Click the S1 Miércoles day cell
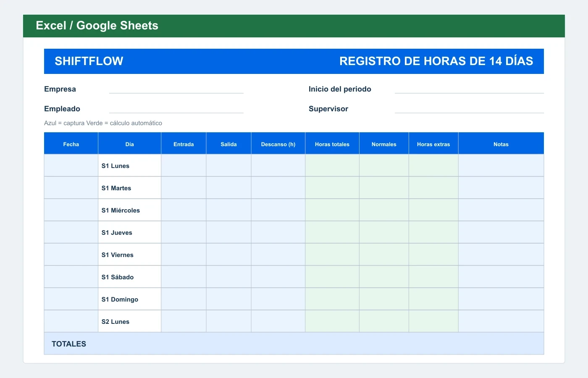The width and height of the screenshot is (588, 378). (x=129, y=210)
